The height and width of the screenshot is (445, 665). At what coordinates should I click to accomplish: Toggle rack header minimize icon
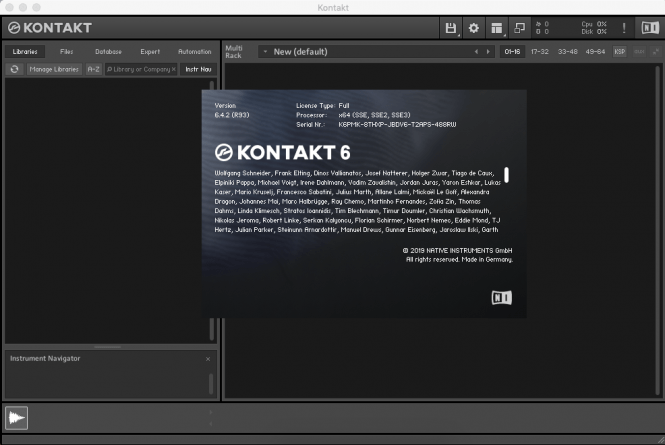[656, 52]
